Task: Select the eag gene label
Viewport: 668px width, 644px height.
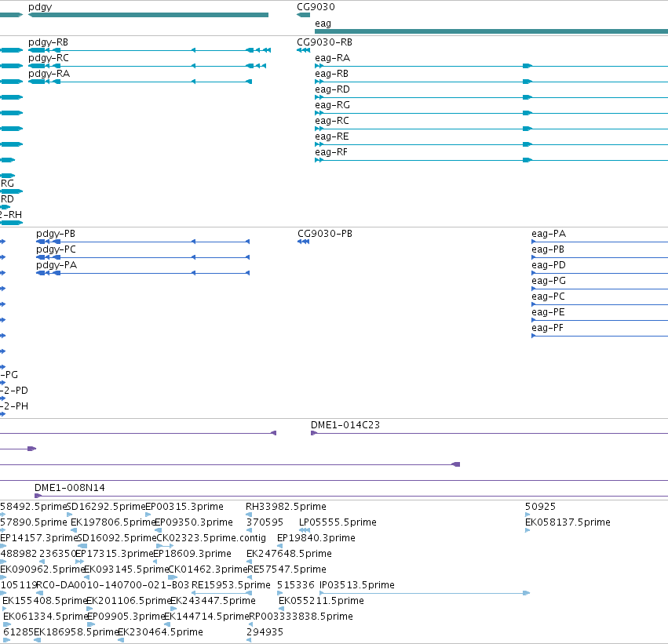Action: pos(323,24)
